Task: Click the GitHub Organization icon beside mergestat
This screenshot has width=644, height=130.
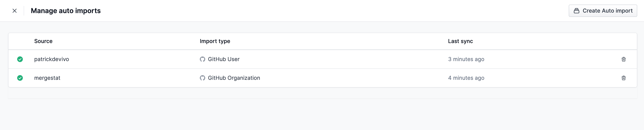Action: (202, 78)
